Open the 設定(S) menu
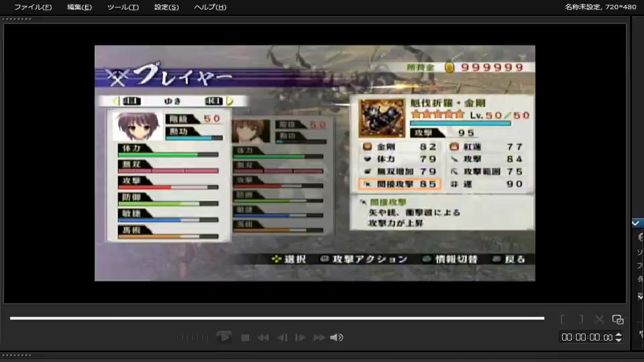Screen dimensions: 644x362 click(x=166, y=7)
